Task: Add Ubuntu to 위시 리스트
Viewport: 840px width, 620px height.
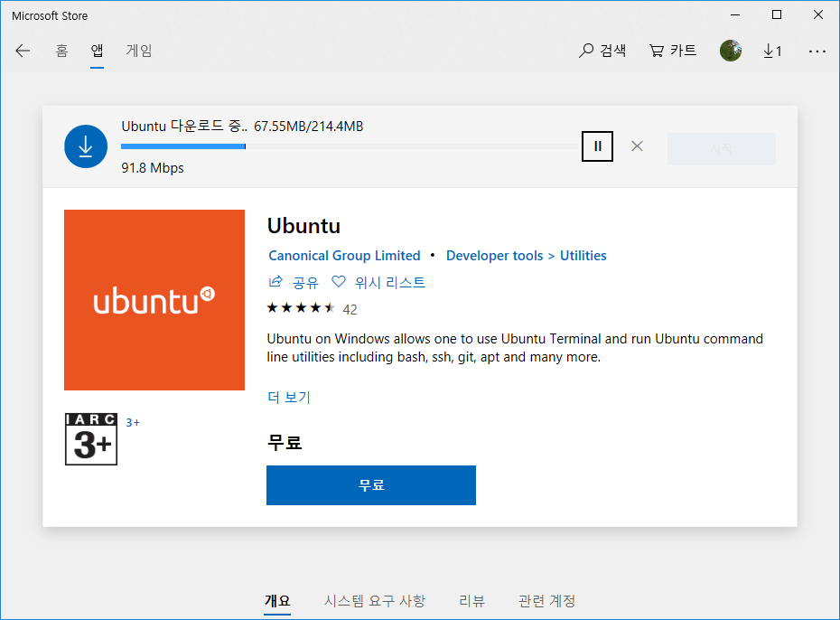Action: point(378,282)
